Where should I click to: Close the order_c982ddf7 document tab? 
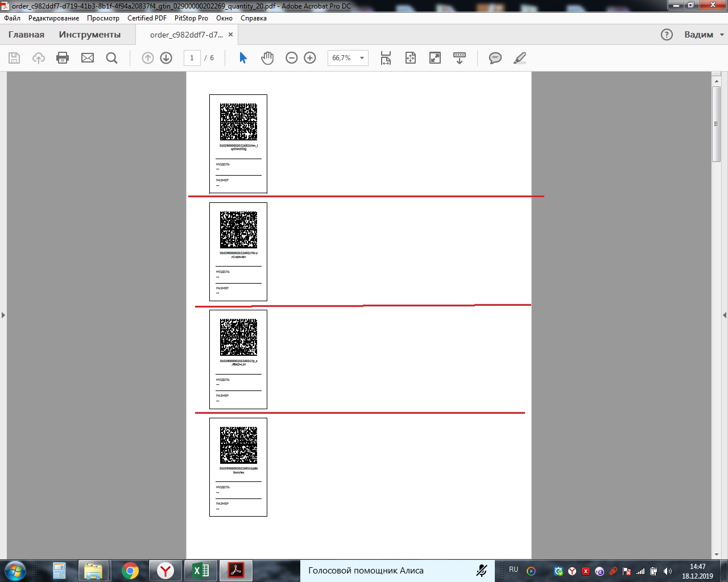point(230,35)
